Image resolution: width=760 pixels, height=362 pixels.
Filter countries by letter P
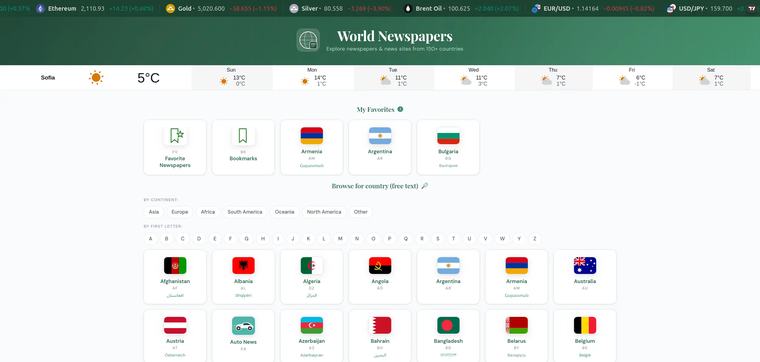389,239
